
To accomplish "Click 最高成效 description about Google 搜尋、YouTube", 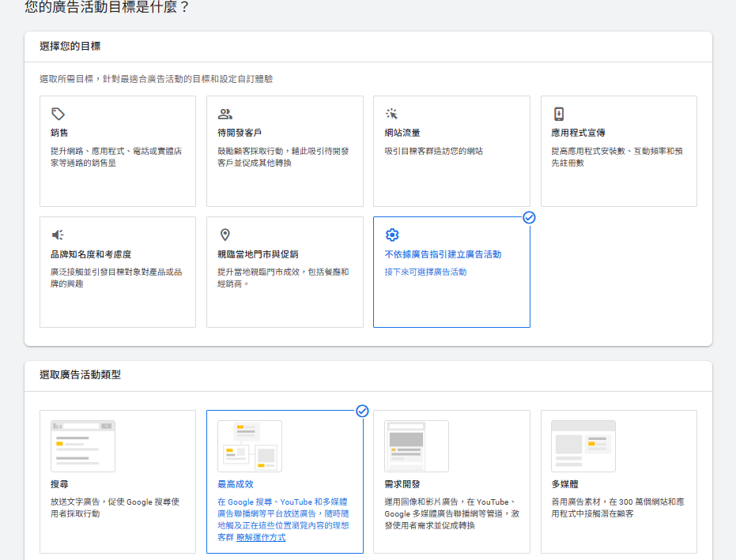I will pos(283,520).
